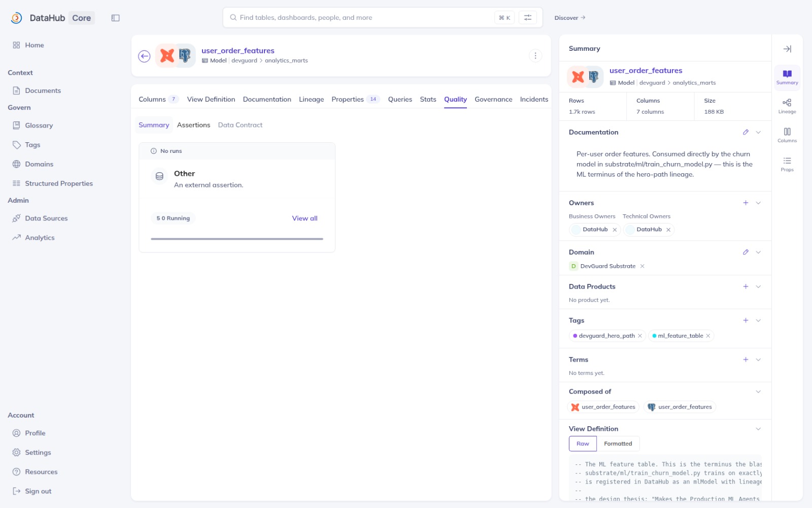Collapse the Data Products section

coord(758,287)
